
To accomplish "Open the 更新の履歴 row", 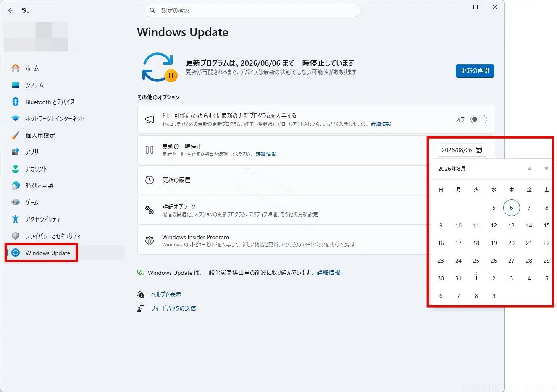I will tap(282, 180).
